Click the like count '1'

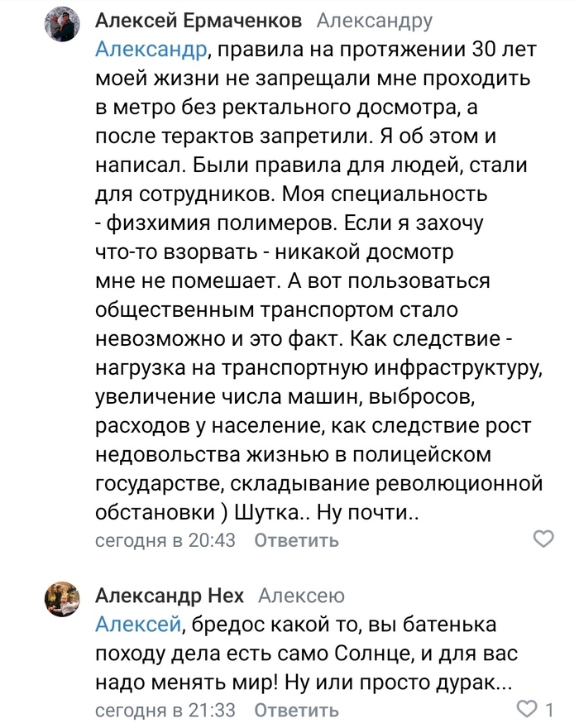pos(548,709)
